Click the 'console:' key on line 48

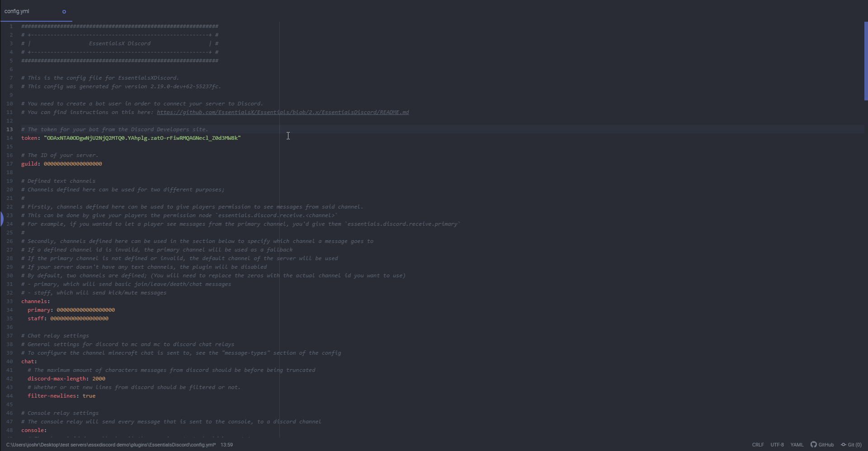coord(34,430)
